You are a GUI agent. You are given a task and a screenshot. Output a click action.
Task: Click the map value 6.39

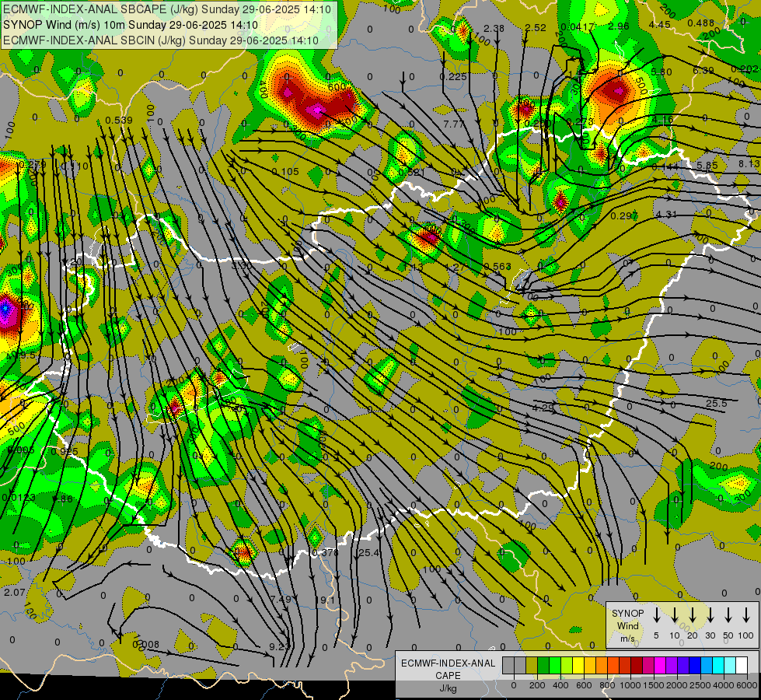703,71
